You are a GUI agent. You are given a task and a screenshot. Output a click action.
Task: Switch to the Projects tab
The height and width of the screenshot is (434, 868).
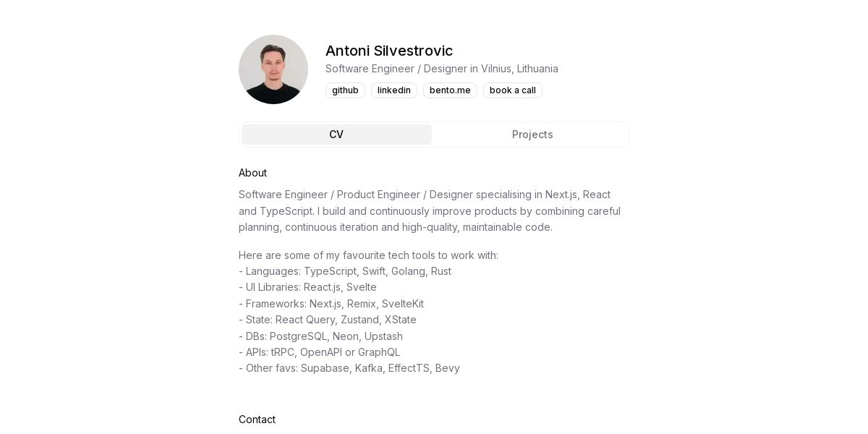532,135
